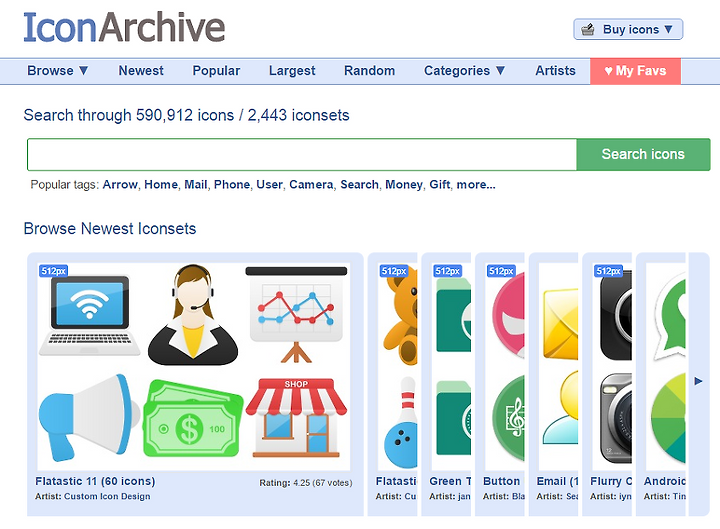Click the pink round button icon
Image resolution: width=720 pixels, height=529 pixels.
508,315
